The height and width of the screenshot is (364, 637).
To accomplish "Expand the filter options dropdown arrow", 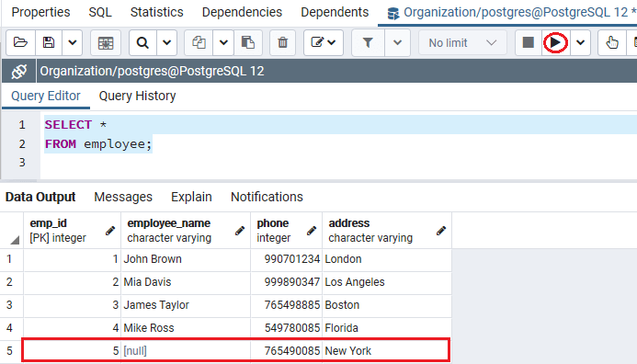I will pos(397,42).
